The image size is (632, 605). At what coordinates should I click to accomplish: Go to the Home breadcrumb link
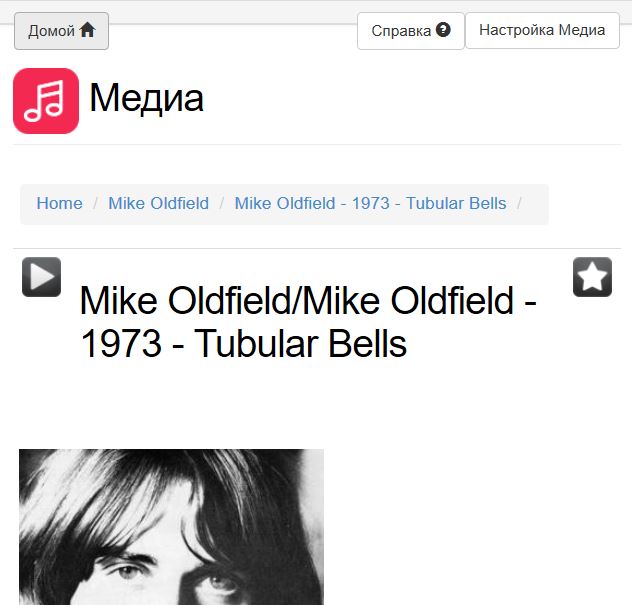[59, 204]
